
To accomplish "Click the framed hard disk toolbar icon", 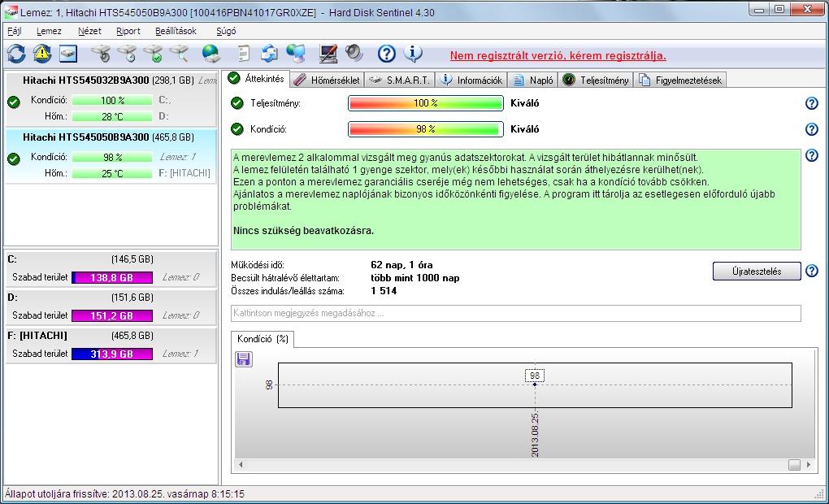I will coord(68,54).
